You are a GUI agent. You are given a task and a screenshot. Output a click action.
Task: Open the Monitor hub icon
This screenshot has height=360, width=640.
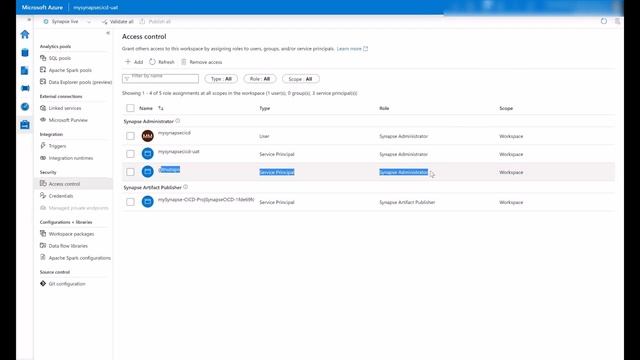25,107
